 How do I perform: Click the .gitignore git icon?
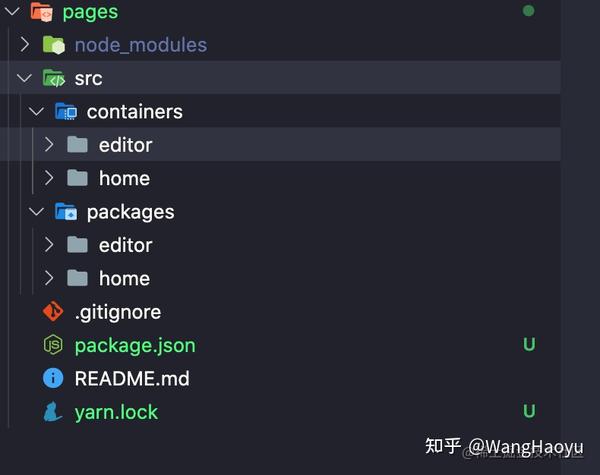pyautogui.click(x=53, y=311)
